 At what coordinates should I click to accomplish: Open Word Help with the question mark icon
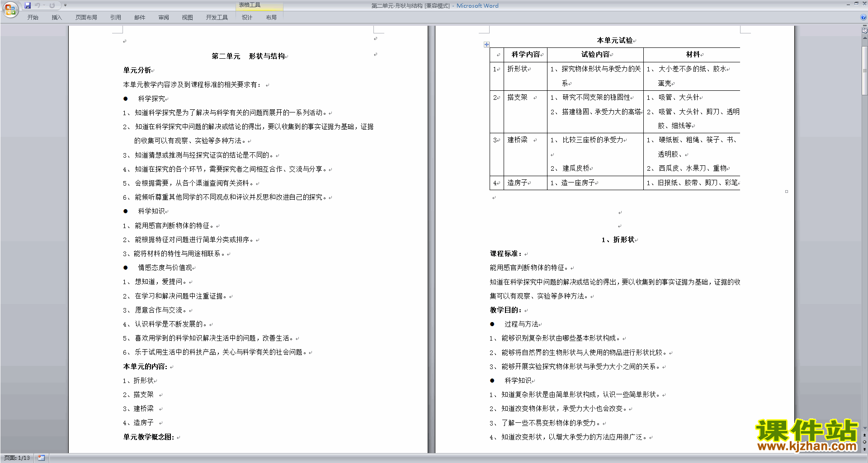(863, 17)
